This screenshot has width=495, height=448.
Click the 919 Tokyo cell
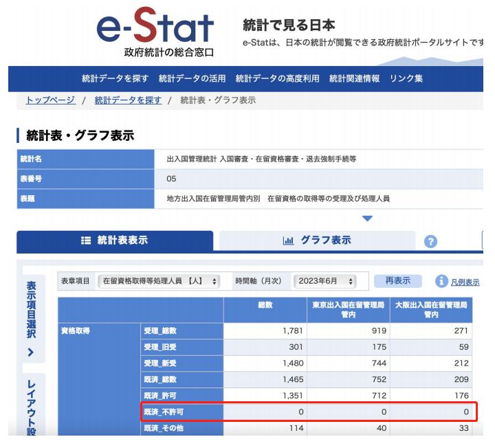coord(348,331)
